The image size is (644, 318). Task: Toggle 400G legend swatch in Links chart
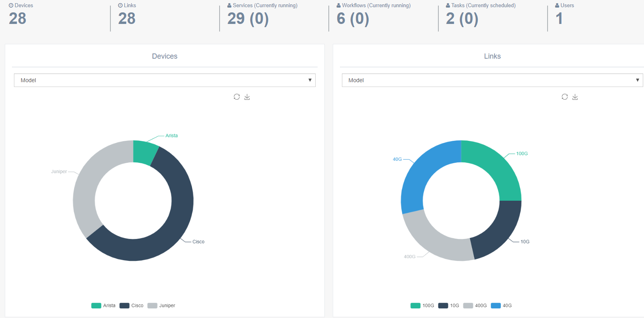[468, 306]
